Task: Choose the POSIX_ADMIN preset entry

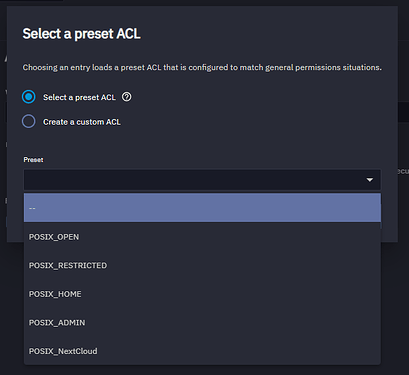Action: (x=202, y=323)
